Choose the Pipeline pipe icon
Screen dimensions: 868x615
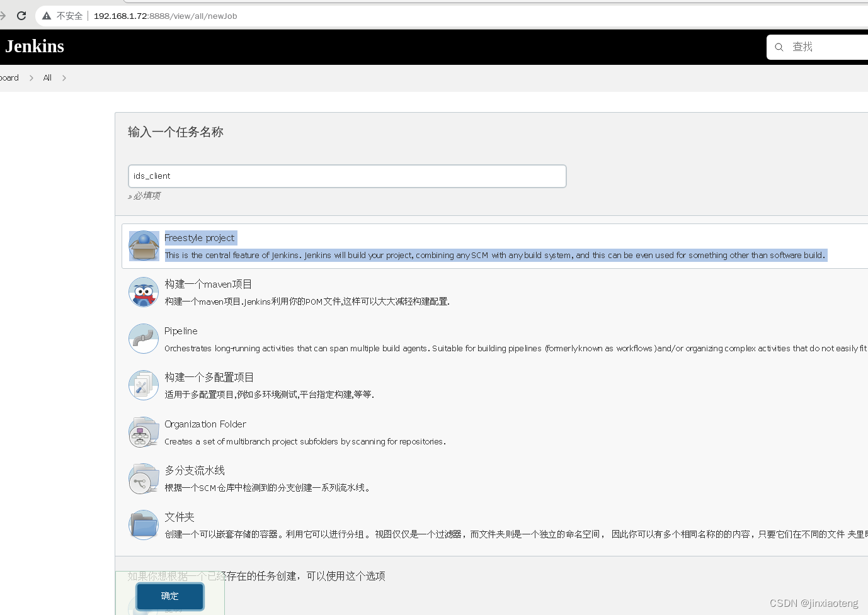point(144,339)
